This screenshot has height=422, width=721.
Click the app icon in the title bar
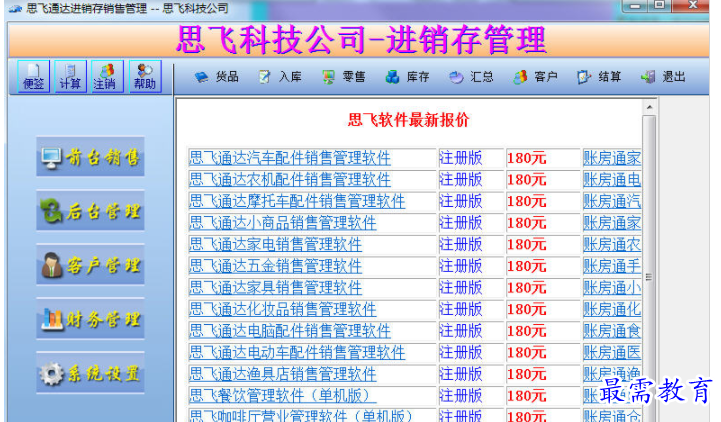click(15, 8)
